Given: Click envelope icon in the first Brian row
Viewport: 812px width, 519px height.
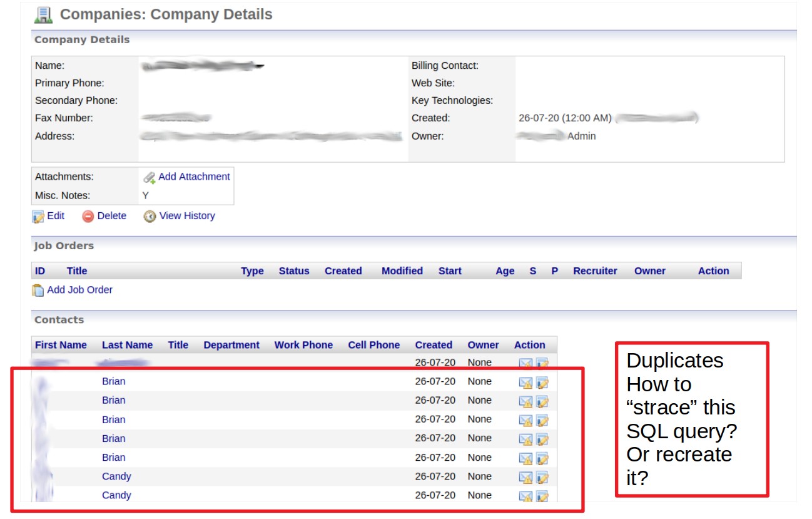Looking at the screenshot, I should 525,383.
